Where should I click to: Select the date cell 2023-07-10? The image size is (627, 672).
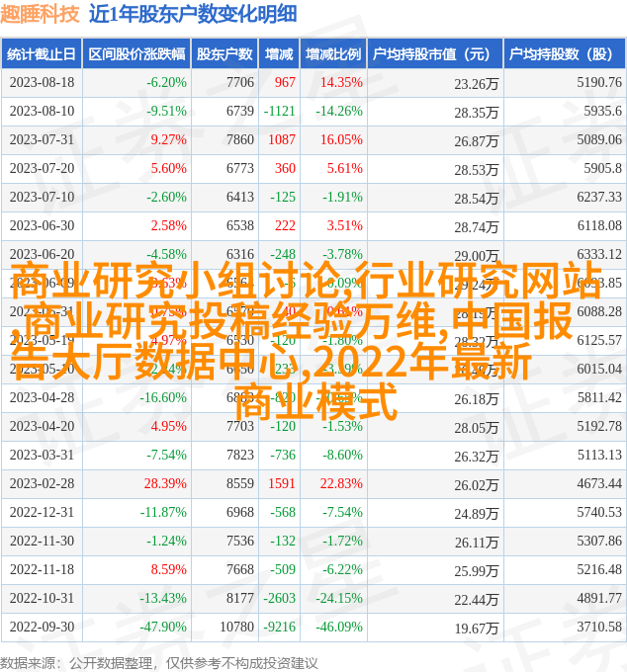(x=42, y=197)
